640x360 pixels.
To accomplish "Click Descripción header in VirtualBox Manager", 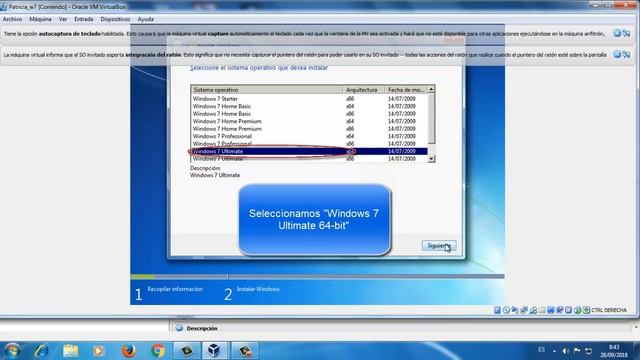I will coord(202,328).
